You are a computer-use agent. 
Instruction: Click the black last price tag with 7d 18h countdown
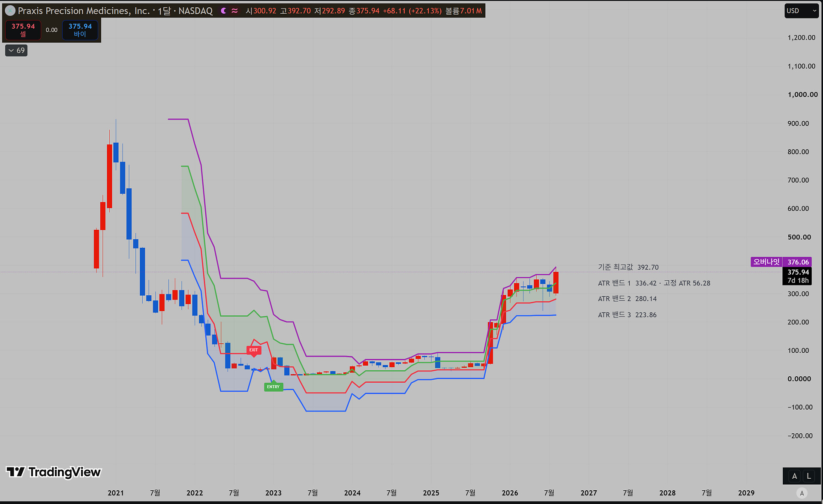(x=798, y=276)
